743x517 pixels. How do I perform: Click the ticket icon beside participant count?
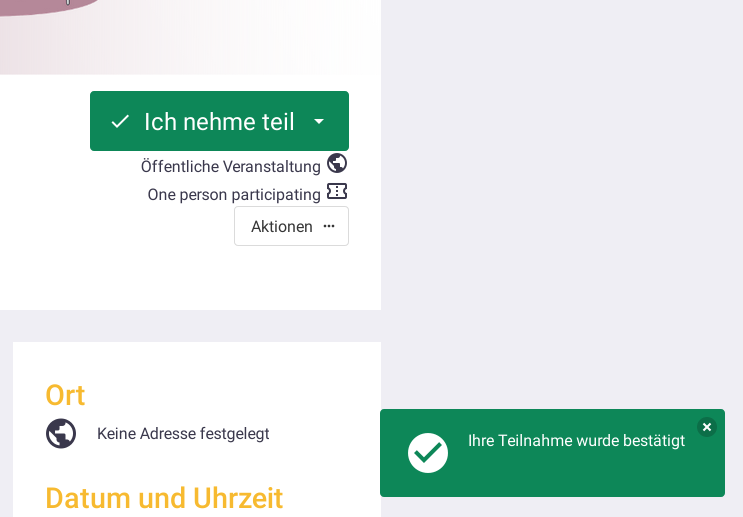337,191
